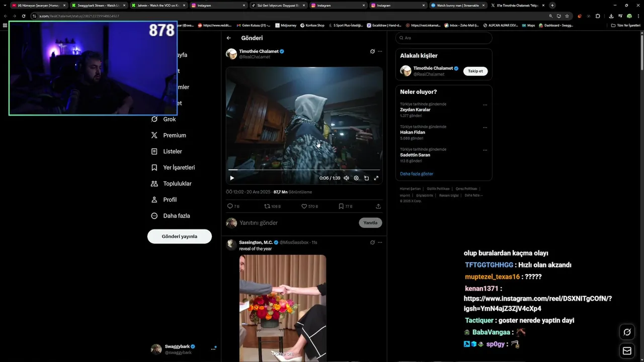Open the browser apps grid icon

[5, 25]
